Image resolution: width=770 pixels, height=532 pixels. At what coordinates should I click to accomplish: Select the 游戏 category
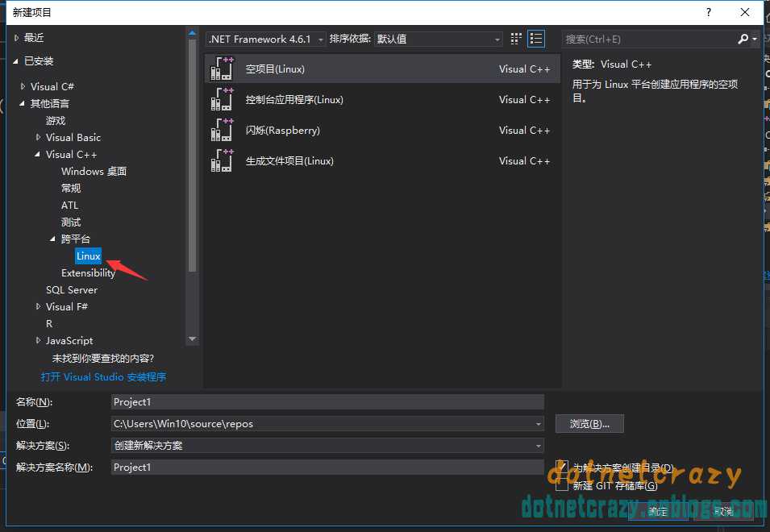(x=56, y=121)
